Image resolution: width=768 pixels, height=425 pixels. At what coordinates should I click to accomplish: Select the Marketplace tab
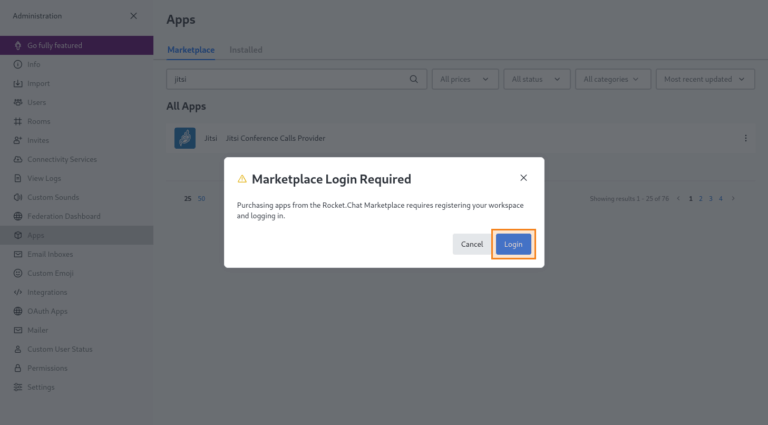coord(190,49)
